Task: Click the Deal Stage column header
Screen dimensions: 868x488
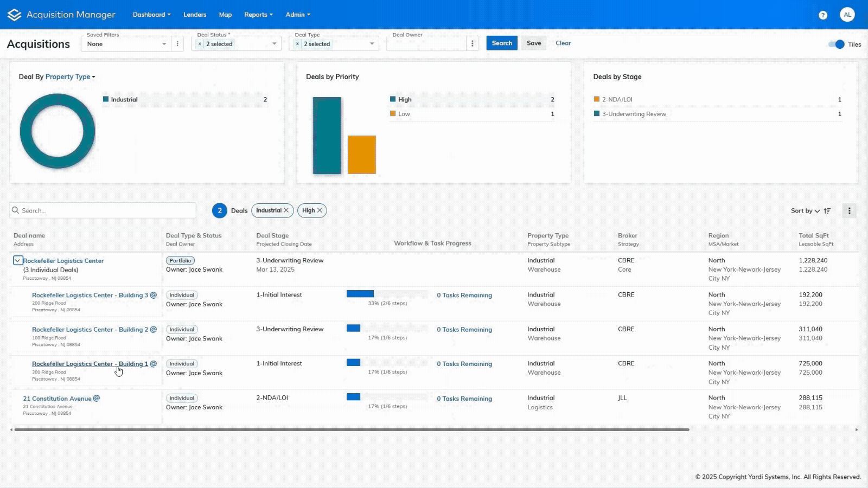Action: 272,235
